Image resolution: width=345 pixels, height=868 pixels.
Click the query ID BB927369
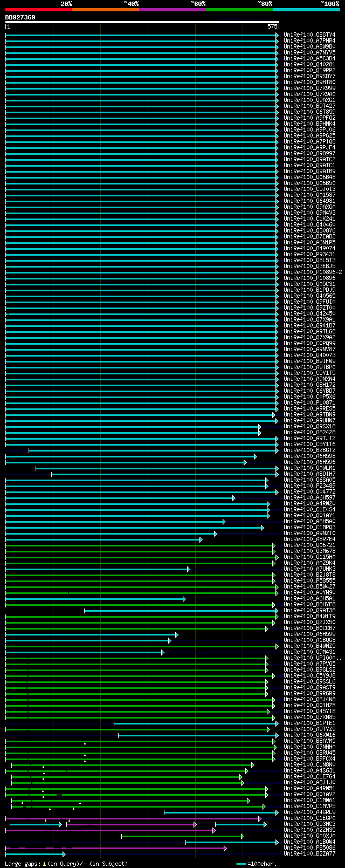[x=20, y=17]
